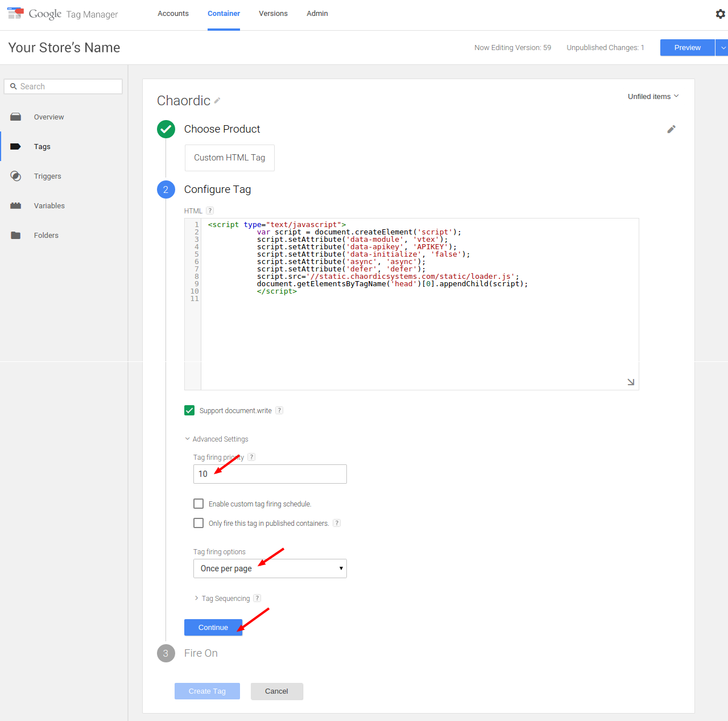
Task: Click the edit pencil for Choose Product
Action: point(671,129)
